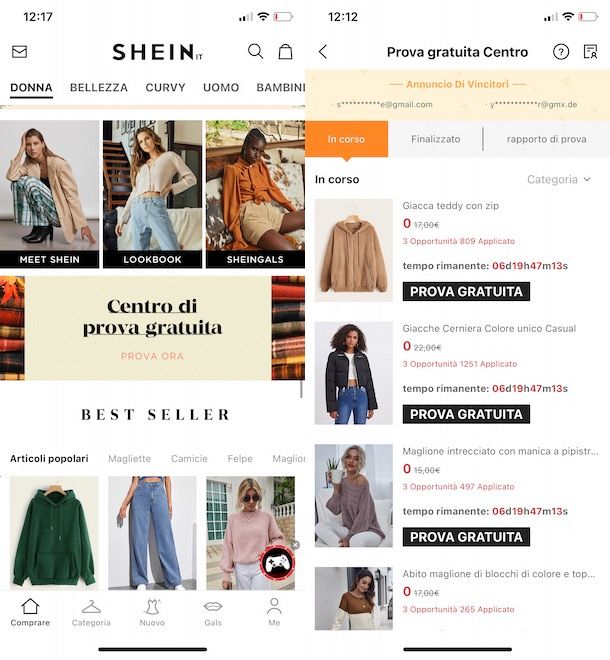Tap the search magnifier icon

[x=255, y=51]
